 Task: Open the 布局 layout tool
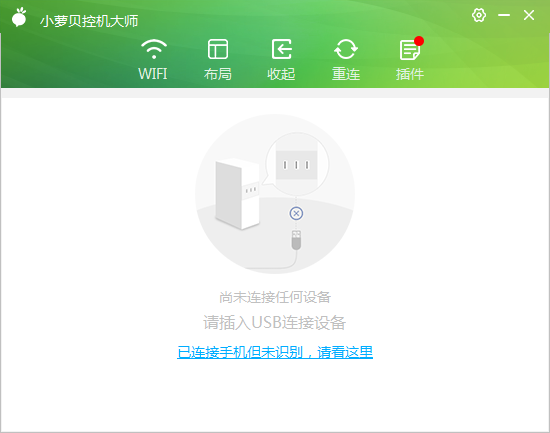point(218,59)
